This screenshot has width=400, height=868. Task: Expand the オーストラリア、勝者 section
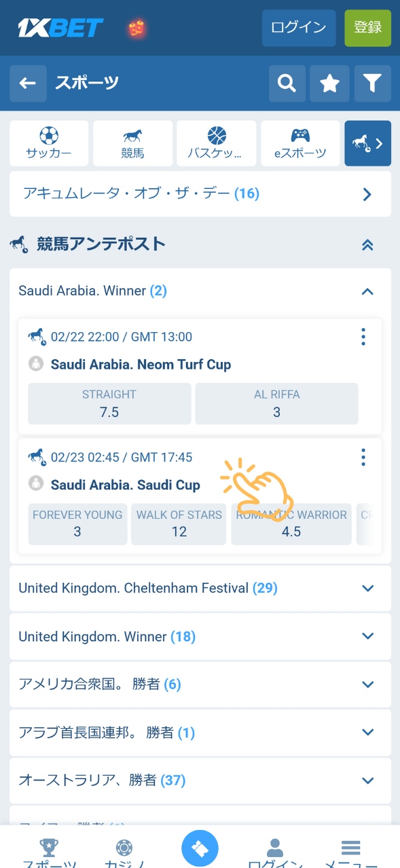click(367, 780)
